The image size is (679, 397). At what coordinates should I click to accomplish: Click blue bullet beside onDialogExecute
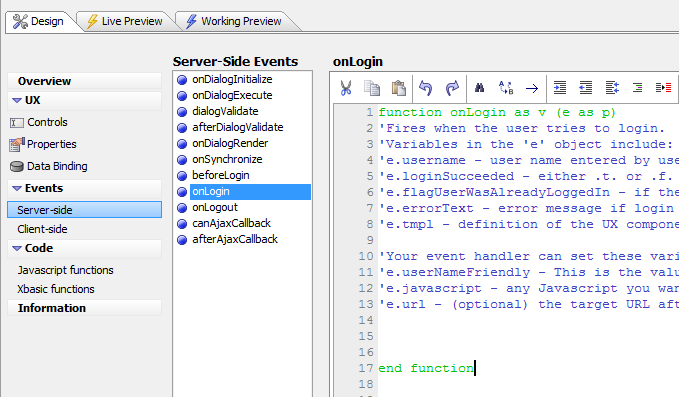182,96
